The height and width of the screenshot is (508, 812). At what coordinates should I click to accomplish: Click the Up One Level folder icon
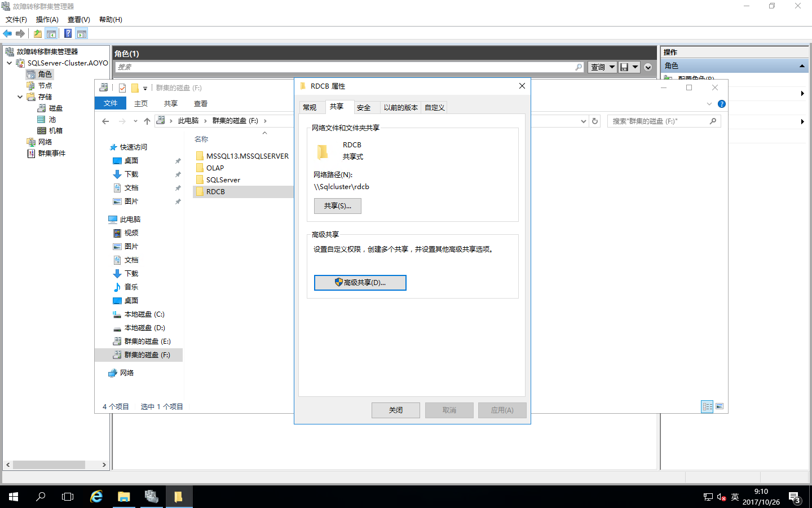pos(37,34)
